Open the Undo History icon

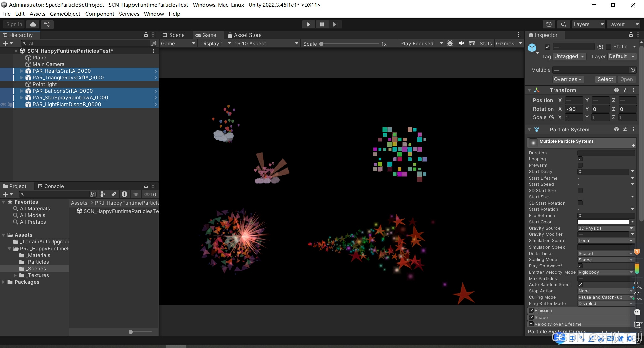click(x=549, y=24)
